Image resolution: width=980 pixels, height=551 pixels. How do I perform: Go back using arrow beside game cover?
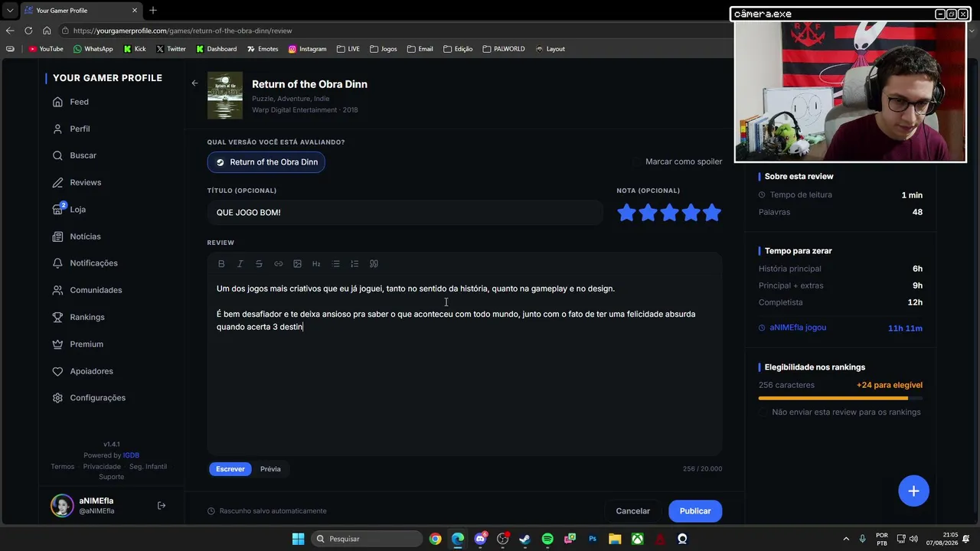194,83
